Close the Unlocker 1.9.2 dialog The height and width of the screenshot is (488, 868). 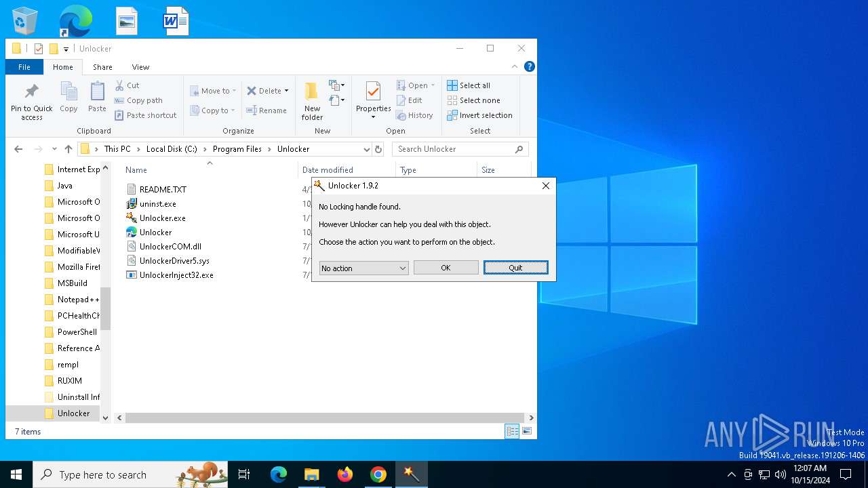[545, 186]
